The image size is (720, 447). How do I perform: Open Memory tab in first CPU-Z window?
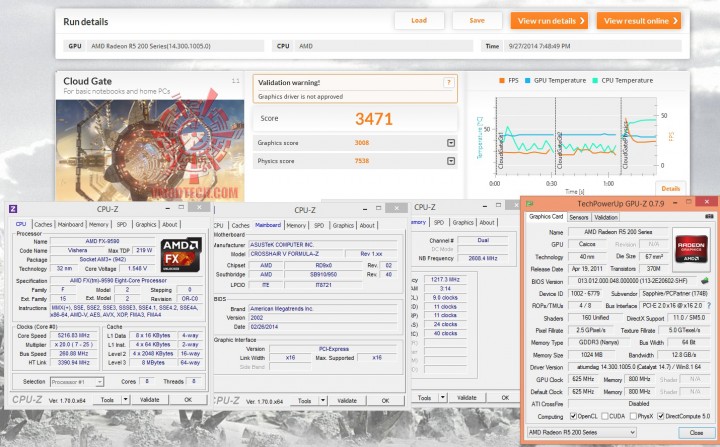click(99, 224)
